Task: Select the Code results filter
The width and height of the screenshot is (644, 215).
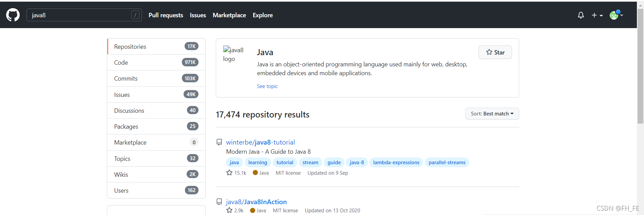Action: tap(156, 62)
